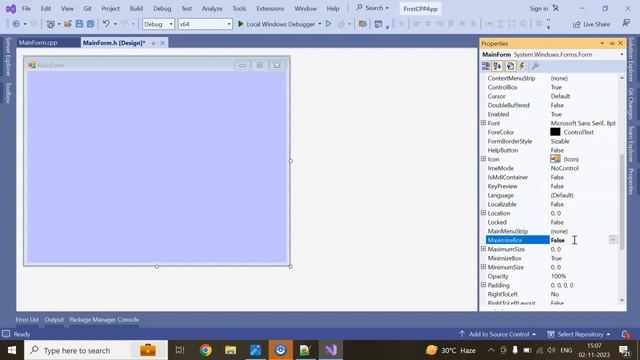The image size is (640, 360).
Task: Open Properties panel window position dropdown
Action: [x=602, y=43]
